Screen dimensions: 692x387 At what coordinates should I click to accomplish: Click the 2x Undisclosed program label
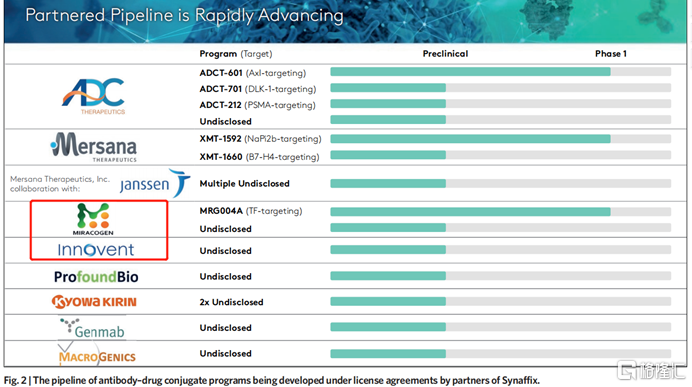click(231, 302)
